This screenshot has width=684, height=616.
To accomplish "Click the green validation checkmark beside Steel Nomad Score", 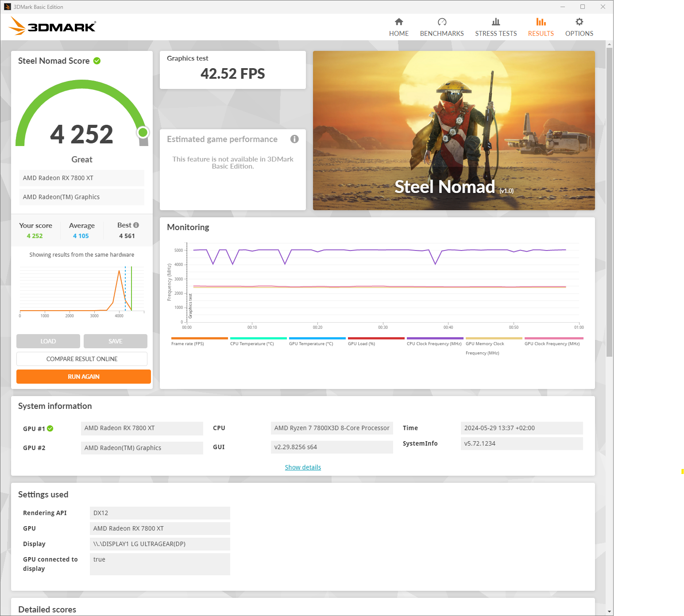I will click(x=97, y=61).
